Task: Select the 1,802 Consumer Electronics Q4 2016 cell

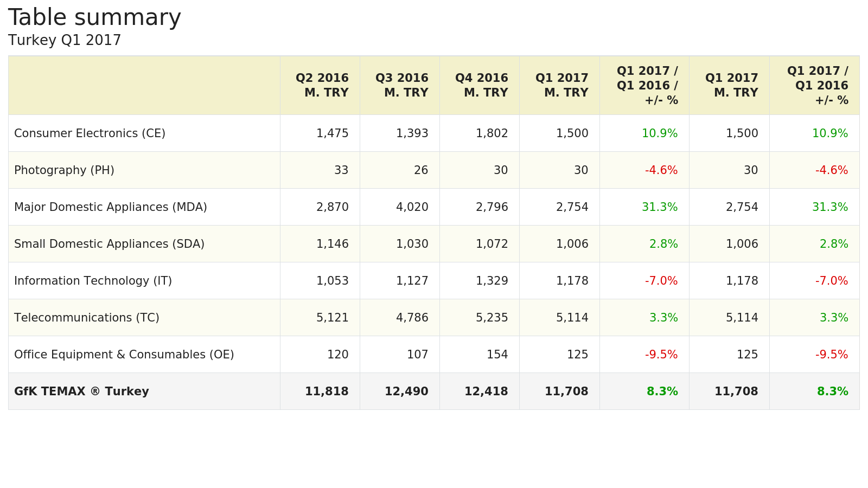Action: (x=492, y=133)
